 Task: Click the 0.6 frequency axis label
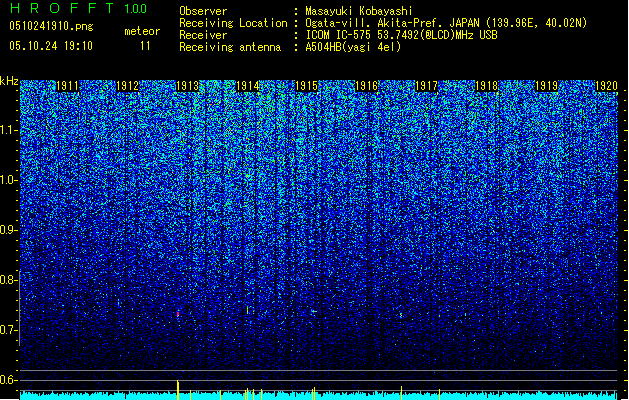tap(9, 380)
